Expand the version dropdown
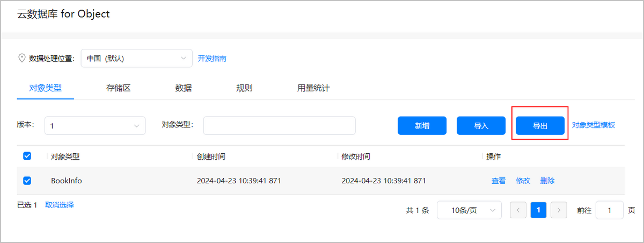The height and width of the screenshot is (243, 644). [x=95, y=125]
